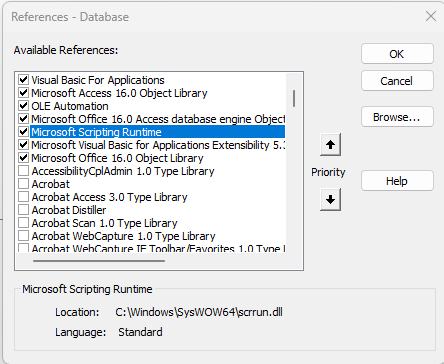The width and height of the screenshot is (444, 364).
Task: Select the Visual Basic For Applications row
Action: click(x=98, y=80)
